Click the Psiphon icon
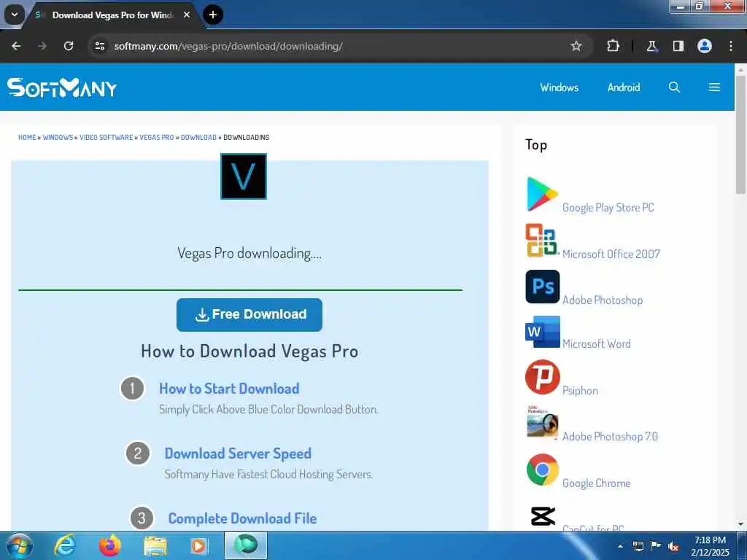Viewport: 747px width, 560px height. click(x=542, y=377)
